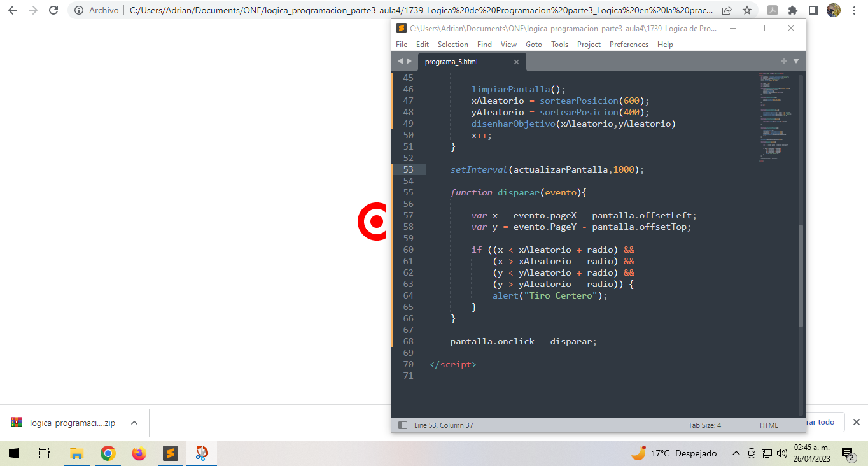
Task: Open volume control in system tray
Action: point(781,453)
